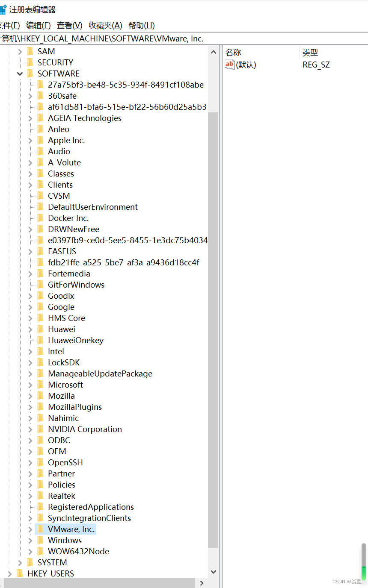Screen dimensions: 368x588
Task: Collapse the SOFTWARE key
Action: click(x=20, y=73)
